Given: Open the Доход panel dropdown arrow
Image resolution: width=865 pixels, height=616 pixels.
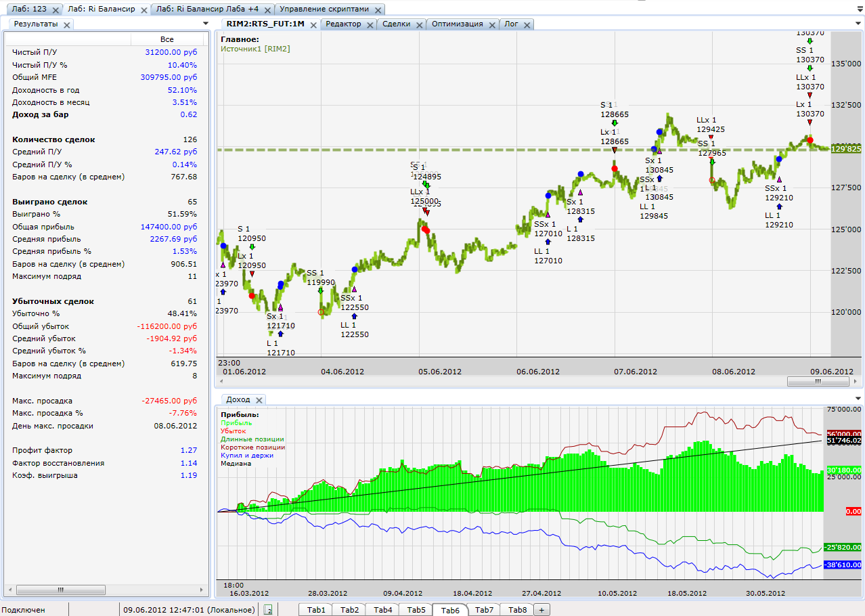Looking at the screenshot, I should click(x=859, y=399).
